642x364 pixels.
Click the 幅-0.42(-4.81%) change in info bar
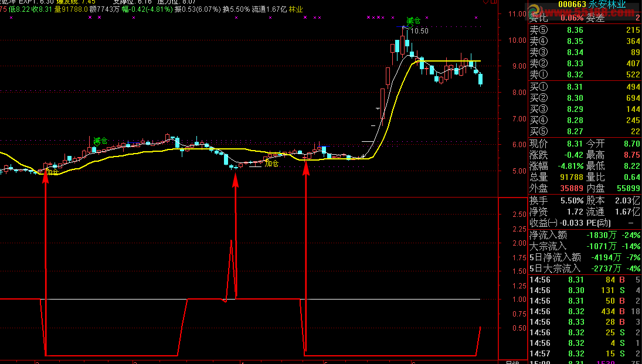[147, 9]
